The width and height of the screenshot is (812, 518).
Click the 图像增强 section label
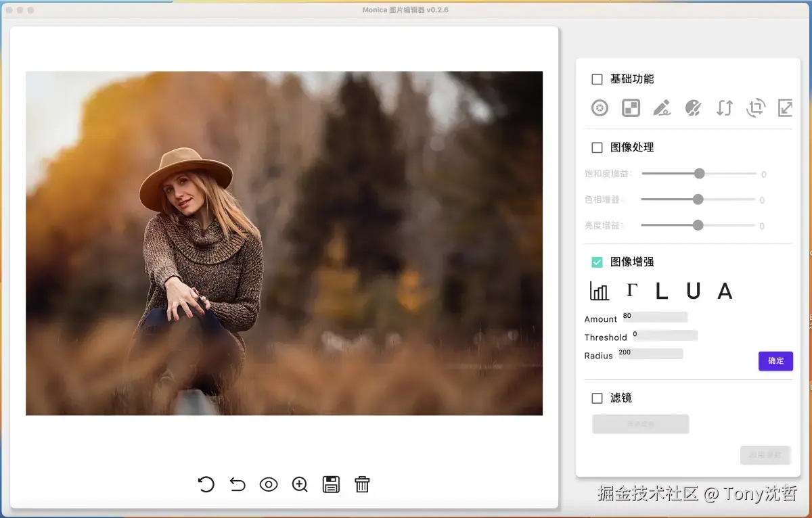point(632,262)
